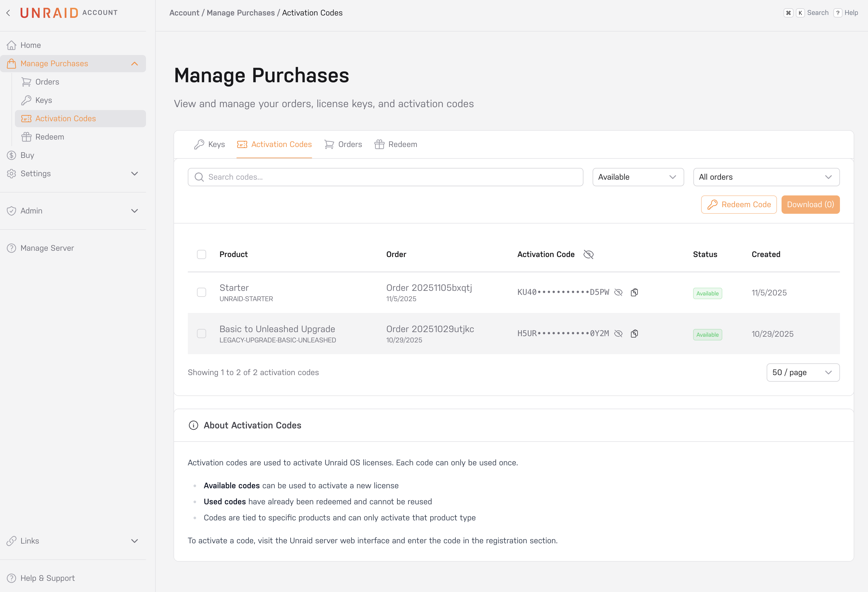Click the back arrow next to UNRAID logo
The image size is (868, 592).
(8, 12)
